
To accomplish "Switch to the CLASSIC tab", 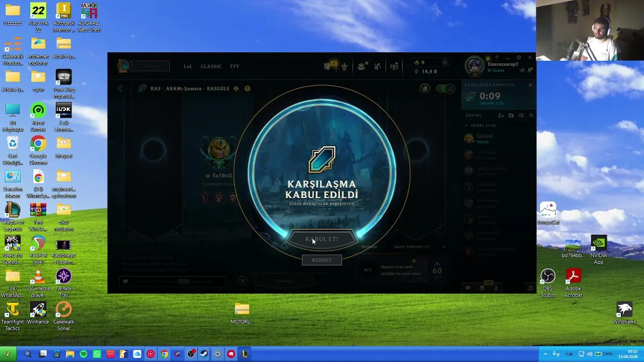I will tap(211, 66).
